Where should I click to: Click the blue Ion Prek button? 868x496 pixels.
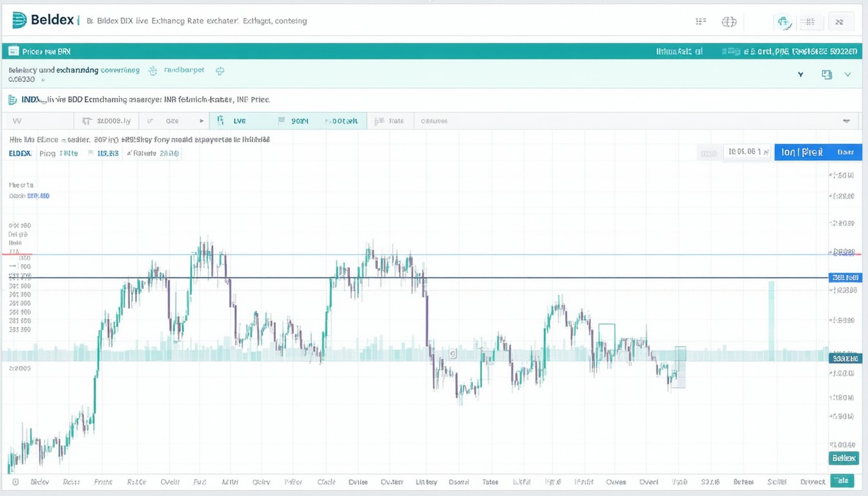pos(818,152)
